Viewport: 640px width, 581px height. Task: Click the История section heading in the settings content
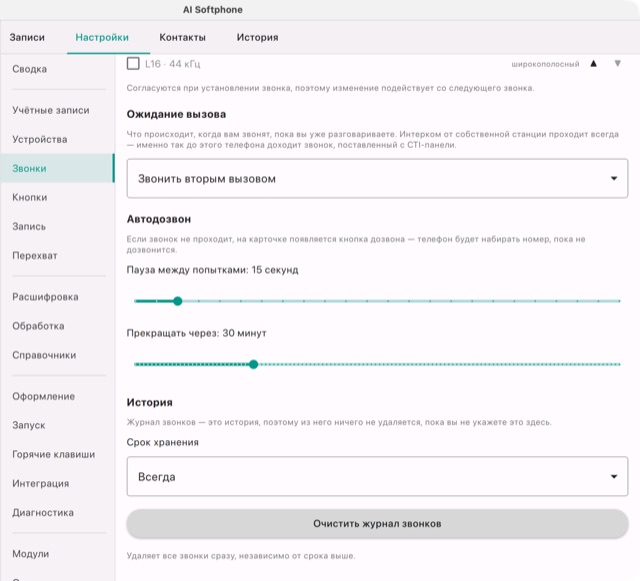[149, 403]
